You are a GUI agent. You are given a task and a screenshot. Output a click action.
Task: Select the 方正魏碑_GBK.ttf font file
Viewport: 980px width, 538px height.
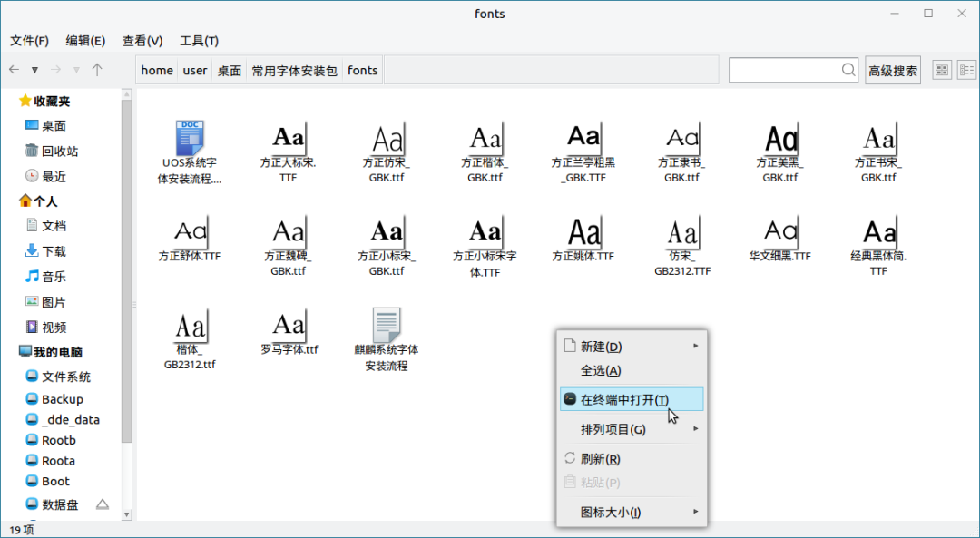pos(289,247)
